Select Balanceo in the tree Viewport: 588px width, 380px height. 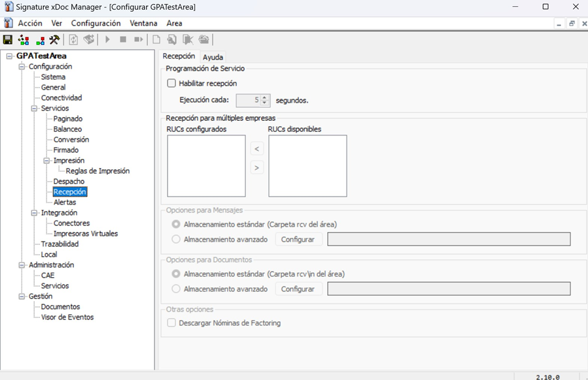click(68, 129)
